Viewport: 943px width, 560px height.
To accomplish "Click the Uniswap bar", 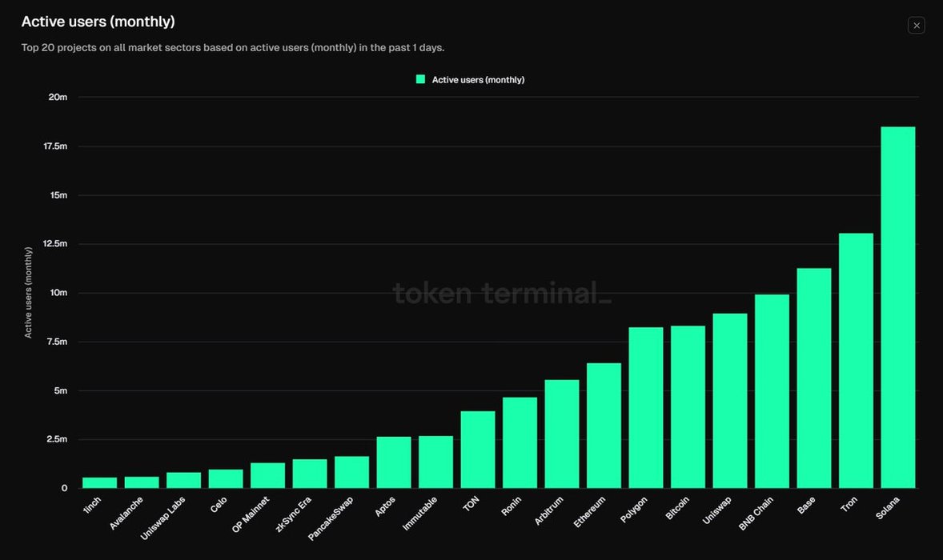I will pos(729,401).
